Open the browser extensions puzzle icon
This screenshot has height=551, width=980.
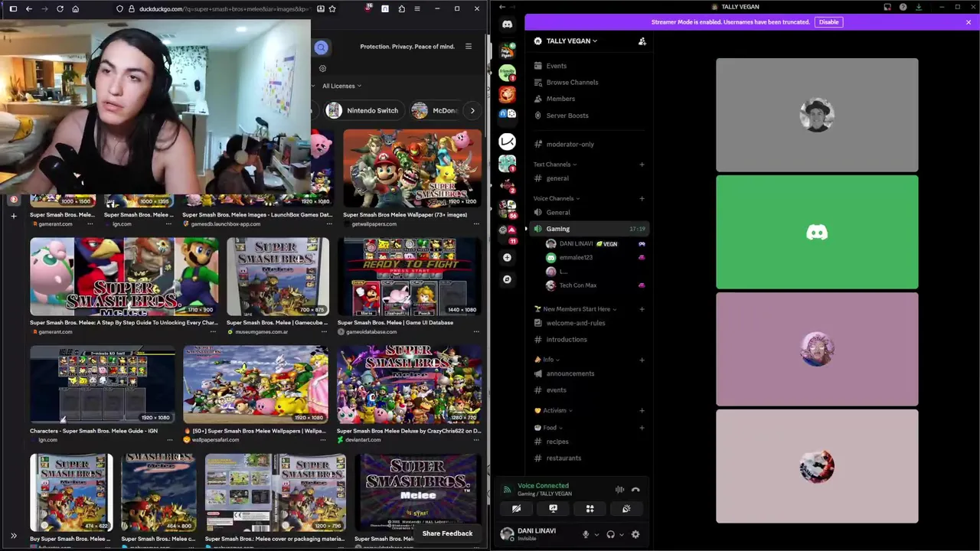401,8
